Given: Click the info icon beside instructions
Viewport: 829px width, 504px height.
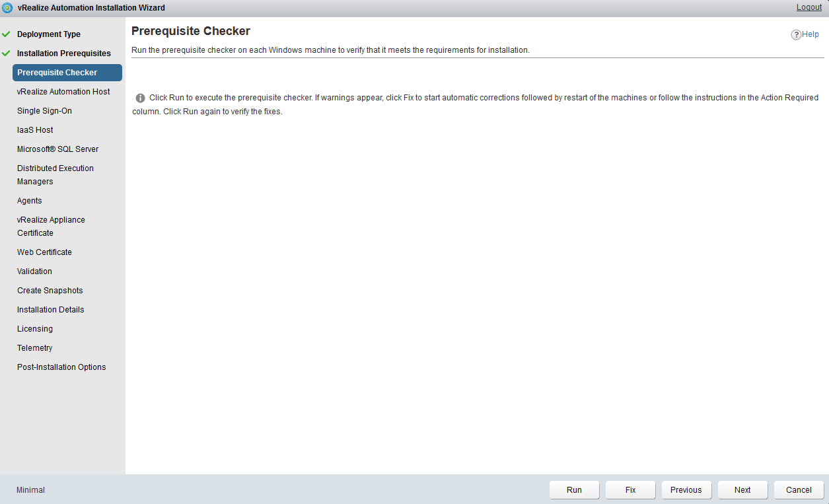Looking at the screenshot, I should (x=140, y=98).
